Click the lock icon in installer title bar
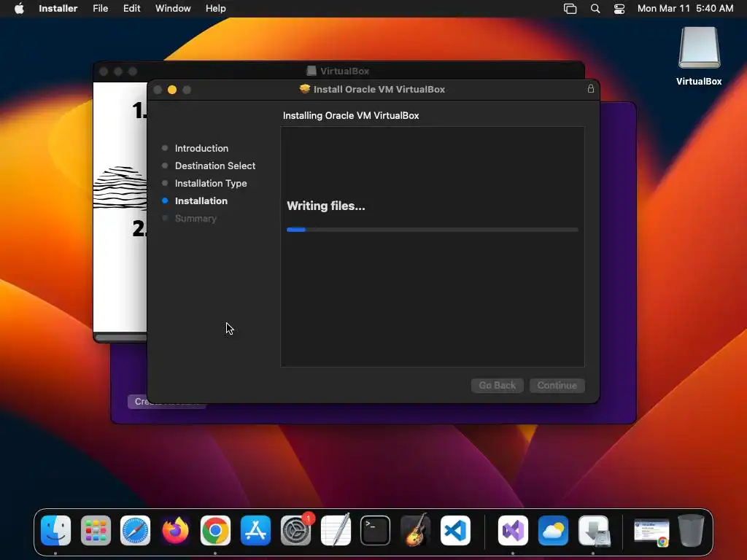The height and width of the screenshot is (560, 747). tap(591, 88)
